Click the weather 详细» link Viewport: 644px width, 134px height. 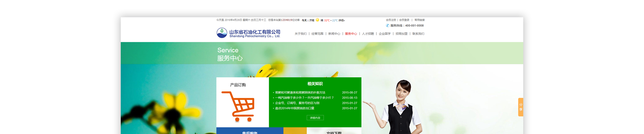[x=341, y=20]
